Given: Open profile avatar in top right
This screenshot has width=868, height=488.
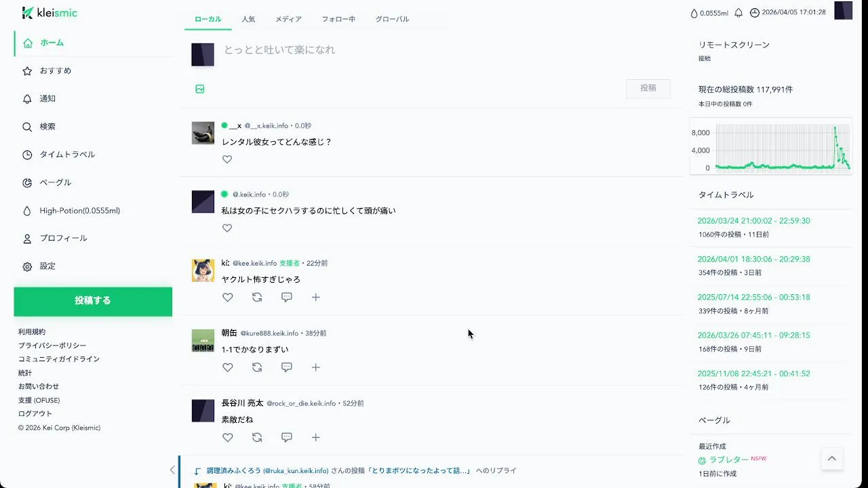Looking at the screenshot, I should click(843, 11).
